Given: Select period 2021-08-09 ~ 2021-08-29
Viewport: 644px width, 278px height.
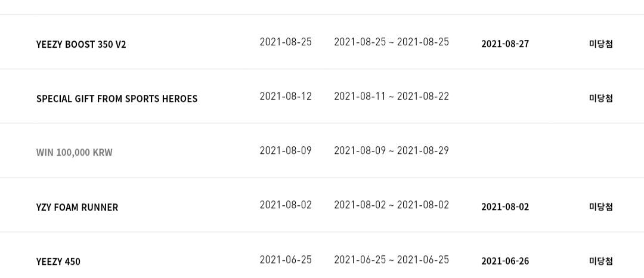Looking at the screenshot, I should coord(391,151).
